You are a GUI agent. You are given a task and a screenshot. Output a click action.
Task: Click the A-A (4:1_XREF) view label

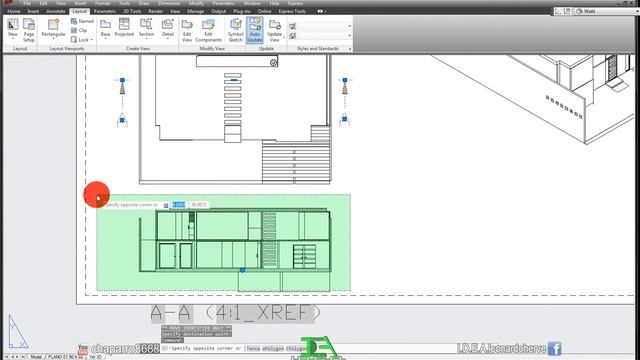point(235,313)
